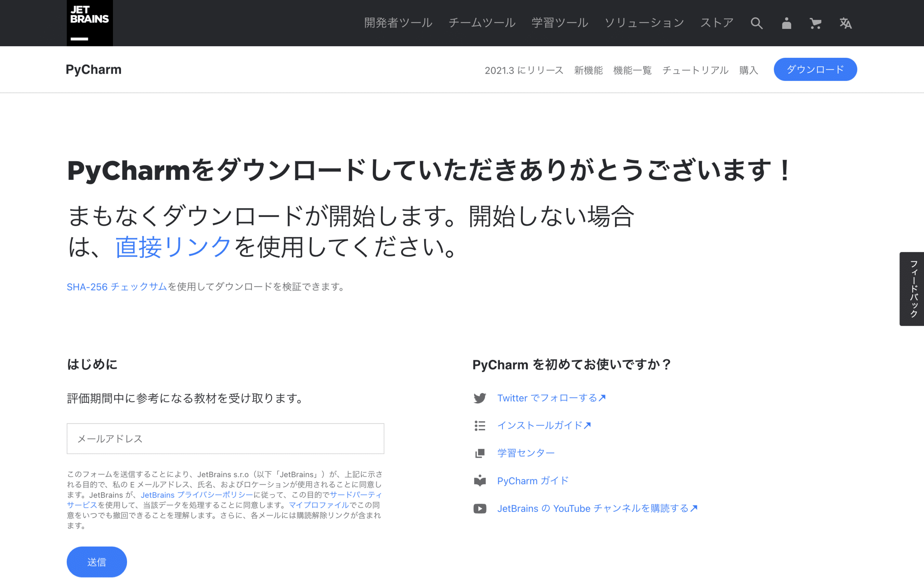Image resolution: width=924 pixels, height=578 pixels.
Task: Open the フィードバック side tab
Action: (912, 289)
